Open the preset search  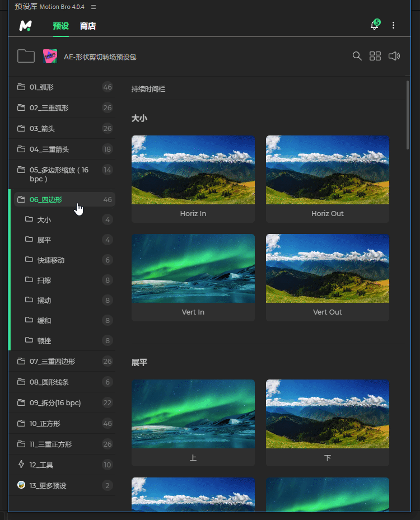(x=357, y=56)
